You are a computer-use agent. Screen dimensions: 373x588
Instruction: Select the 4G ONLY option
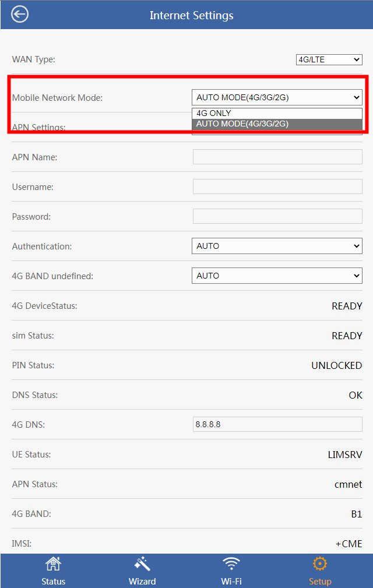click(x=277, y=113)
